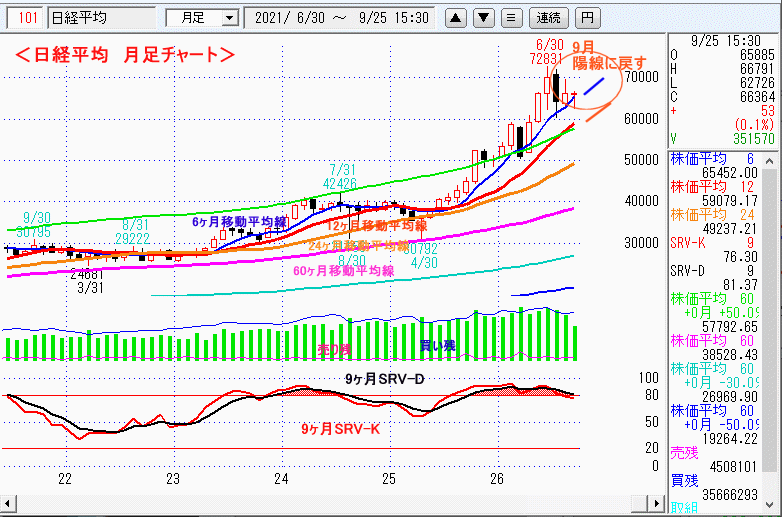Image resolution: width=782 pixels, height=517 pixels.
Task: Click the 売り残 label
Action: tap(334, 349)
